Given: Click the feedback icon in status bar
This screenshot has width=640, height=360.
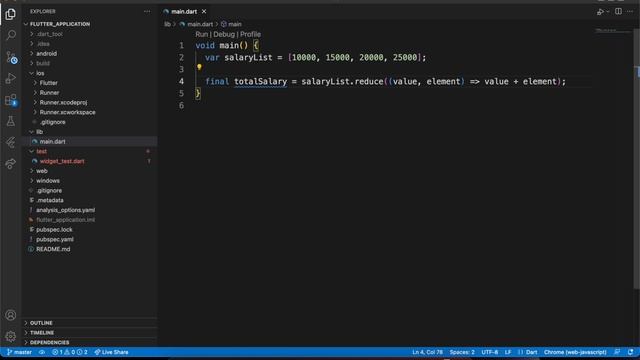Looking at the screenshot, I should (618, 352).
